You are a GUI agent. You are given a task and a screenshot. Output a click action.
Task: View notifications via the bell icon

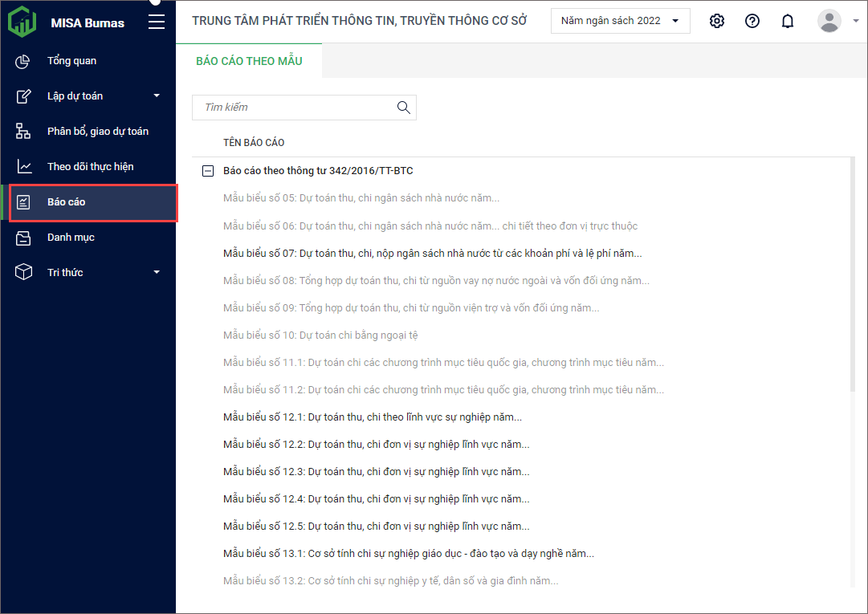(788, 21)
